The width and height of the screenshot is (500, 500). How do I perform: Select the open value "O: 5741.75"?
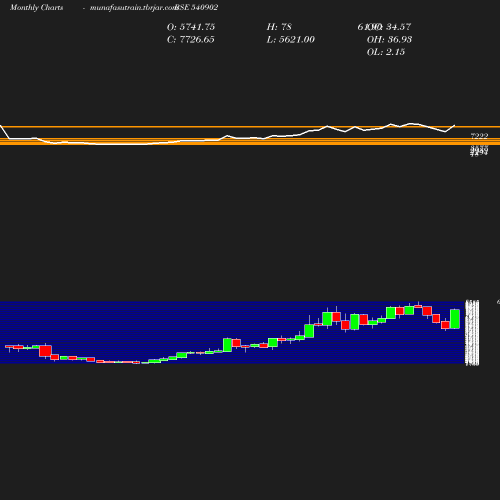[191, 27]
